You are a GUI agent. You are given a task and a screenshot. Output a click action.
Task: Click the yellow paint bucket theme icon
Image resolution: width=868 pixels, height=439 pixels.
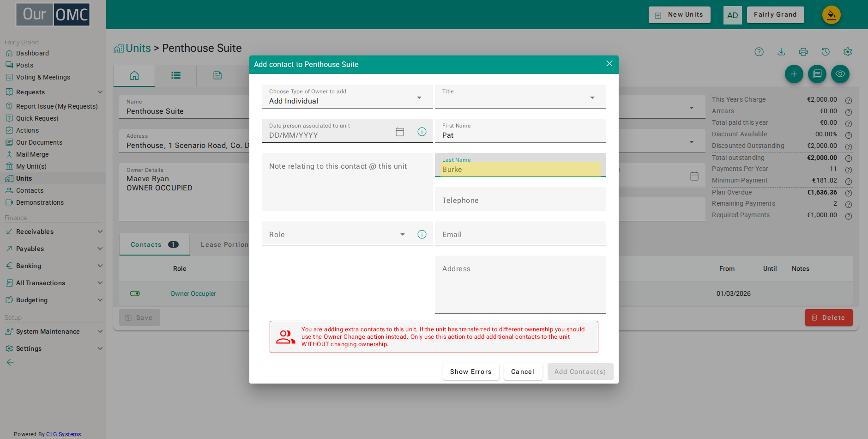pos(832,15)
